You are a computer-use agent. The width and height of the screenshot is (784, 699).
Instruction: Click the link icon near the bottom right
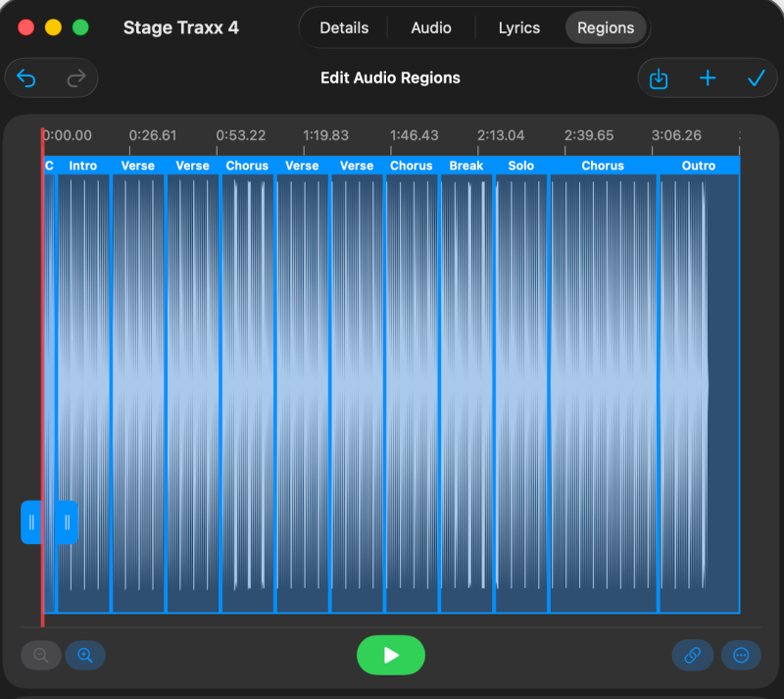pos(693,655)
